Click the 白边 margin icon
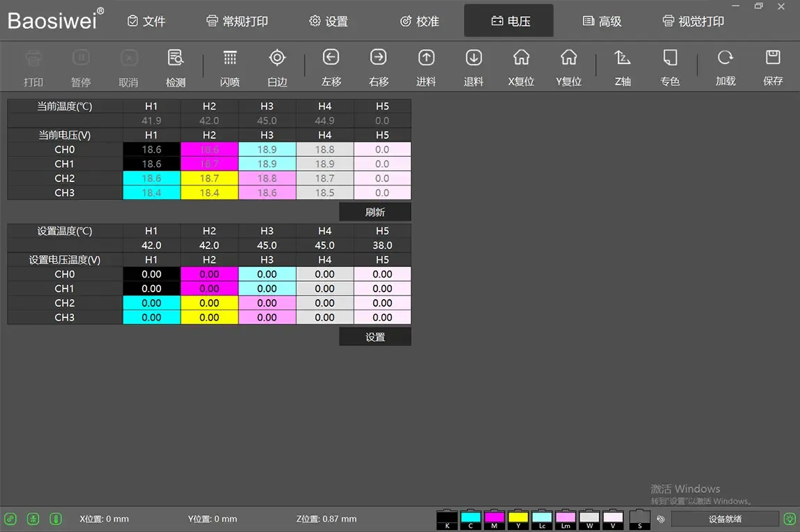Screen dimensions: 800x532 pos(277,58)
